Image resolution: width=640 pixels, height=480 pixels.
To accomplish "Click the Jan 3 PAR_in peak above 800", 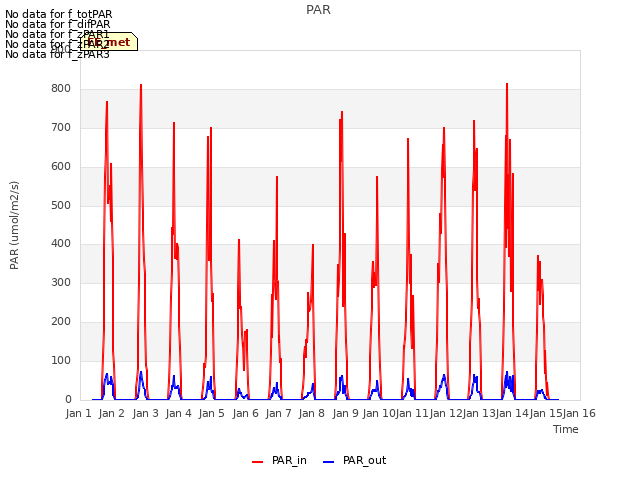I will point(141,85).
